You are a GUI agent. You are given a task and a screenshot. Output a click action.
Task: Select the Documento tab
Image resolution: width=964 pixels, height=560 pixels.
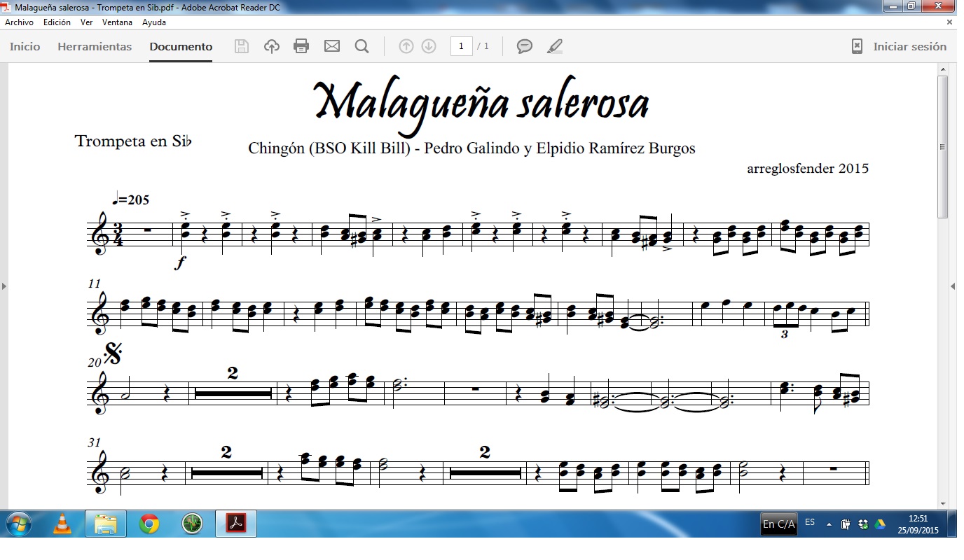(x=181, y=47)
